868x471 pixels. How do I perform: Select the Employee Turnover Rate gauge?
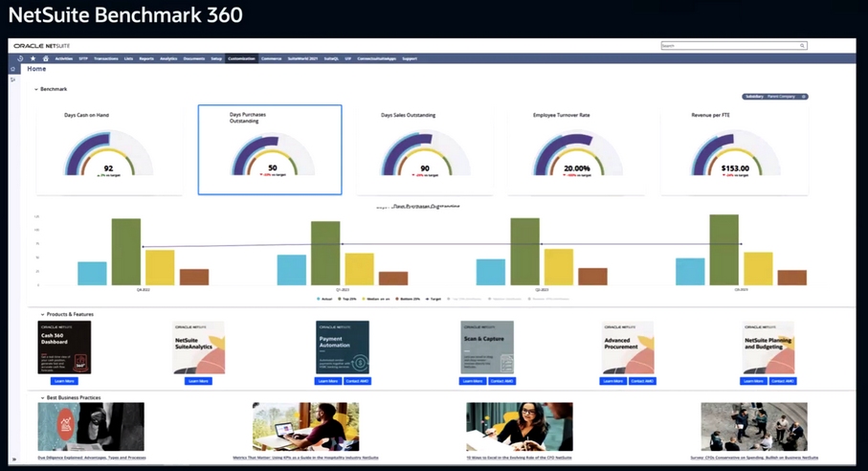click(576, 150)
